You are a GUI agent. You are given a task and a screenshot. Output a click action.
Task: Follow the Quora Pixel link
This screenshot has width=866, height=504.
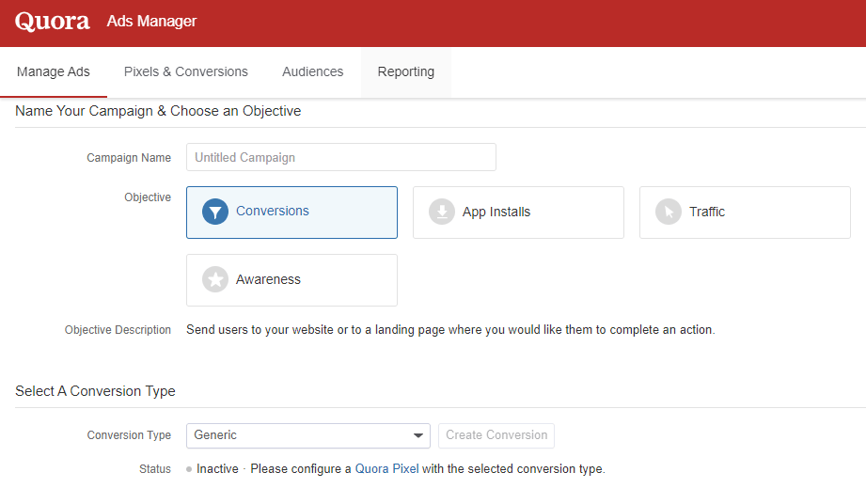pos(386,468)
